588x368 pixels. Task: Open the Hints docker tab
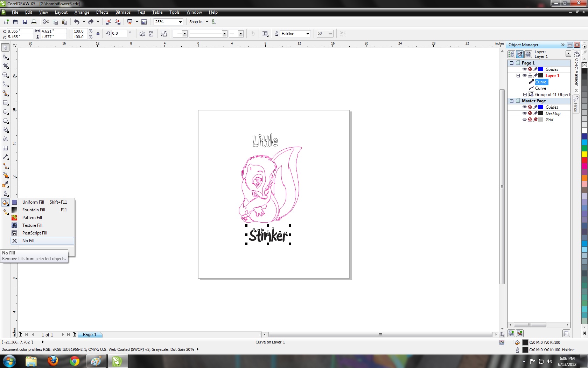(576, 104)
